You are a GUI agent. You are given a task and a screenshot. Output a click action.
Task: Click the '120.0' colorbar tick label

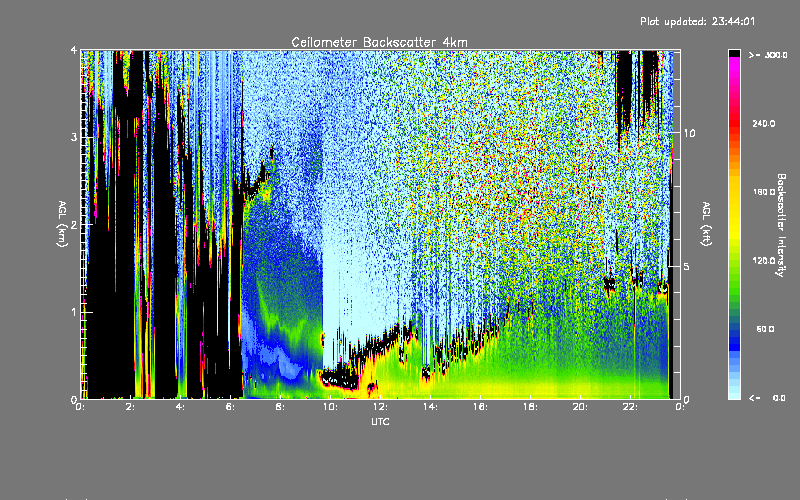(x=764, y=261)
